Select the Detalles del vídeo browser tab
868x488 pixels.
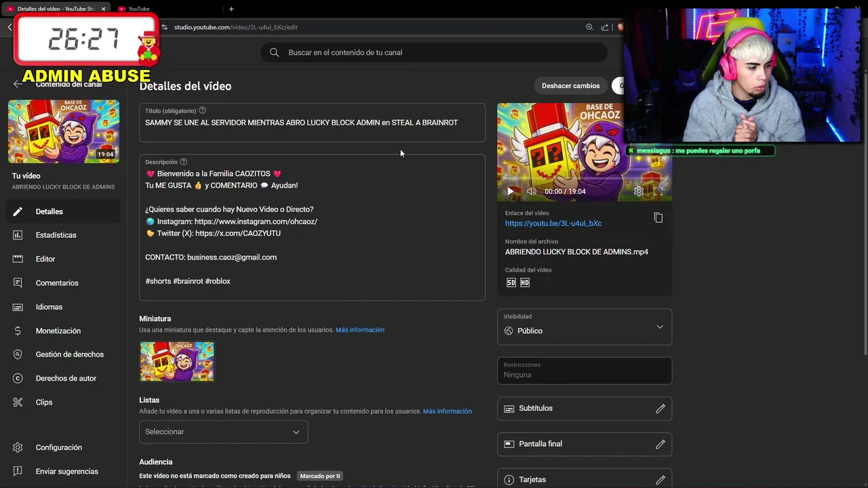[x=57, y=9]
